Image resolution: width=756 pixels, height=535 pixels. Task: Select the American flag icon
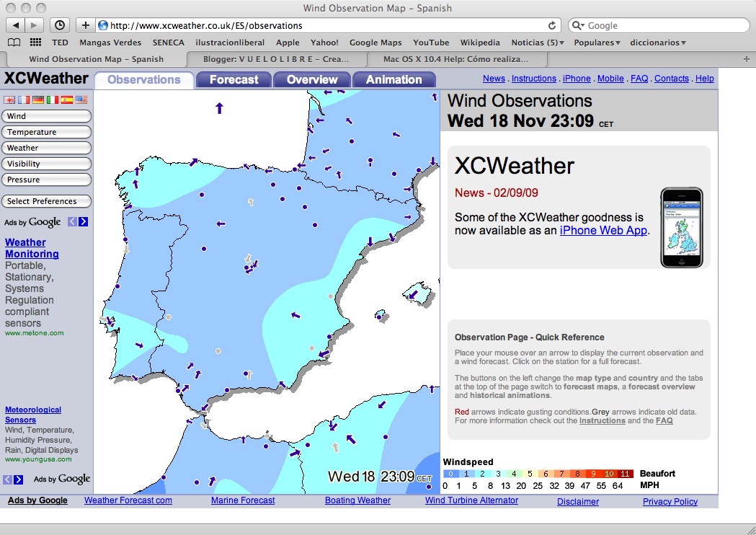tap(81, 100)
